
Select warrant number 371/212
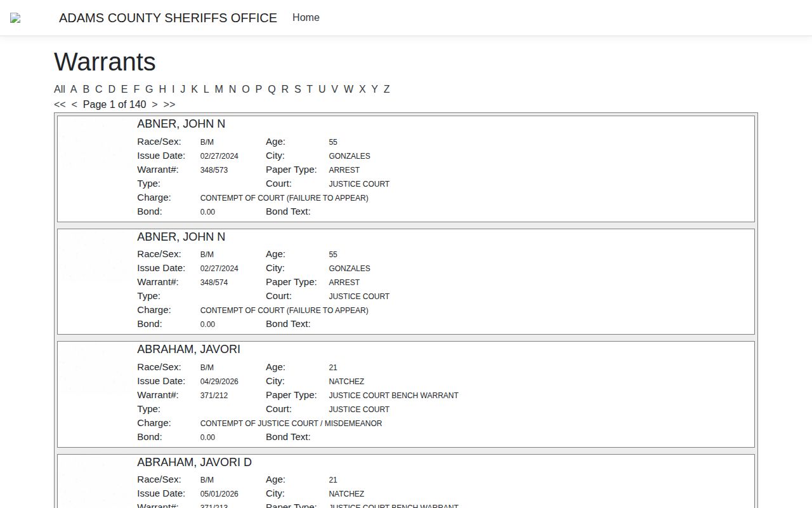[214, 396]
